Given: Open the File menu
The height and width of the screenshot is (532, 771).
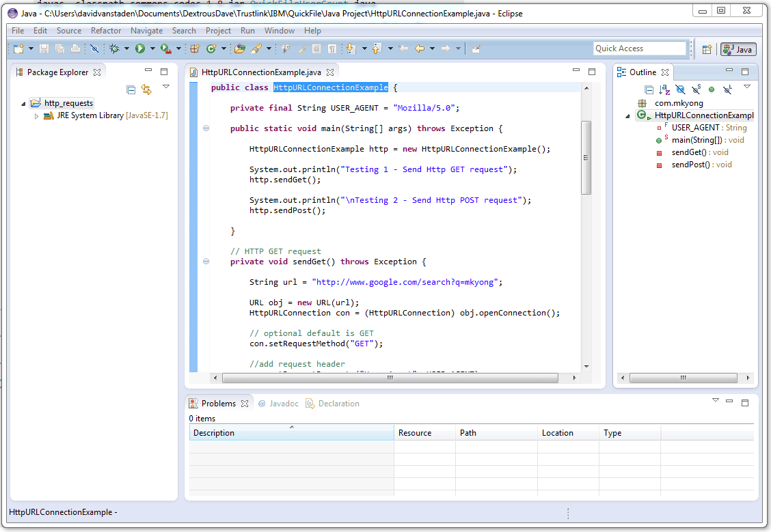Looking at the screenshot, I should coord(18,31).
